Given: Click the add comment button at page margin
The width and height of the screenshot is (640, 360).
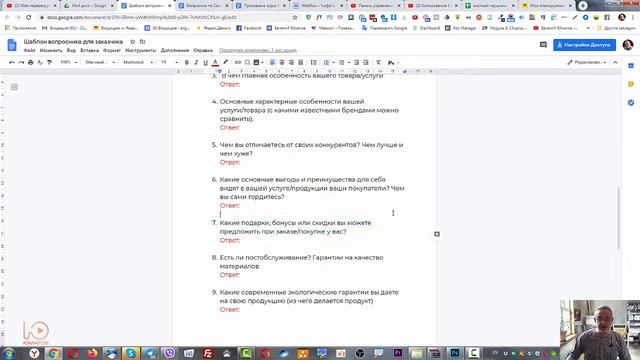Looking at the screenshot, I should [x=437, y=234].
